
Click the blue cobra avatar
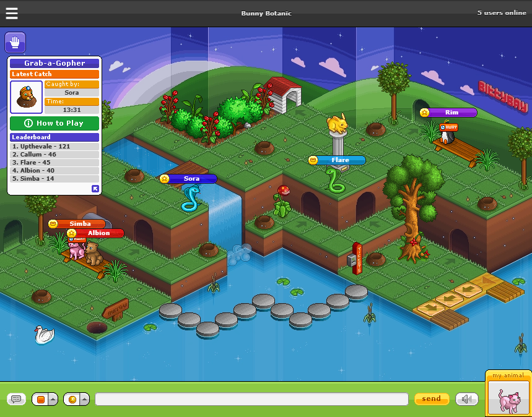[x=191, y=199]
